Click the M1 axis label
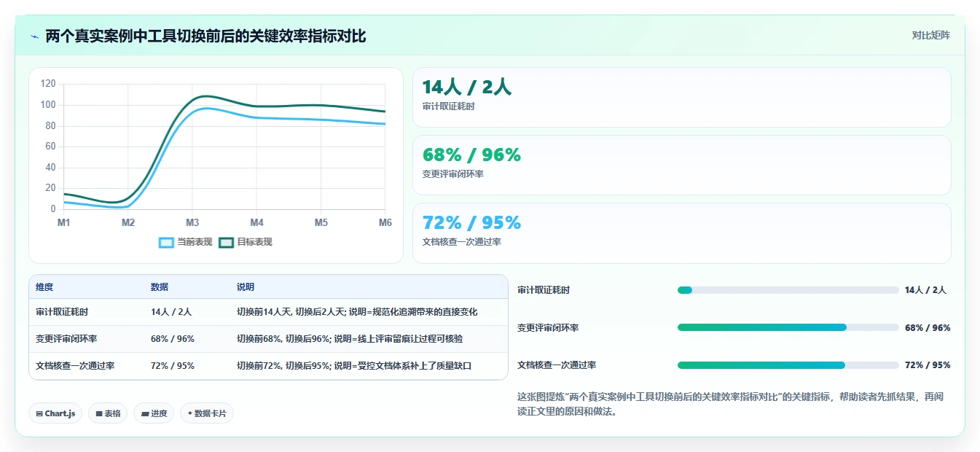 [64, 222]
